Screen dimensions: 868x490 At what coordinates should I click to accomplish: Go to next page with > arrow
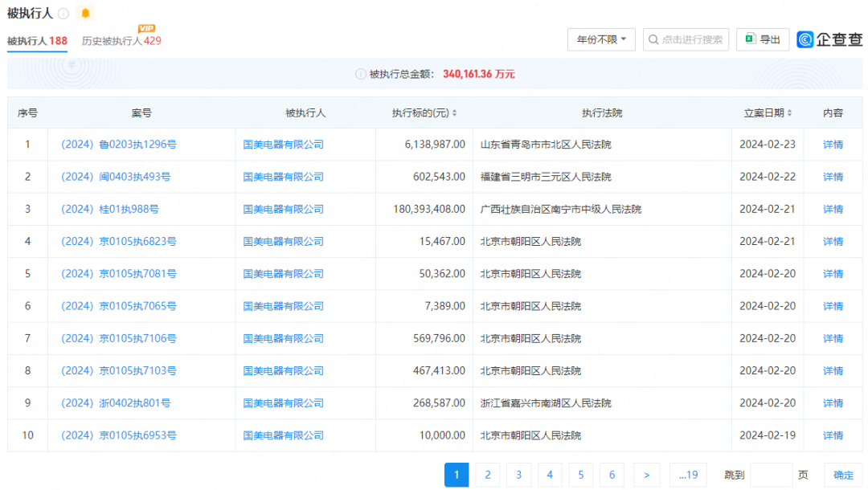point(647,475)
